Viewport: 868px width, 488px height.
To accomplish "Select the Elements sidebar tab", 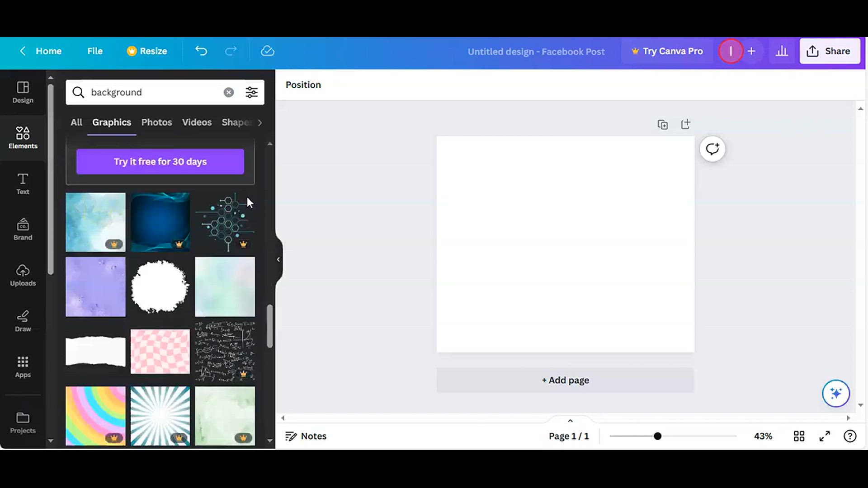I will (23, 138).
